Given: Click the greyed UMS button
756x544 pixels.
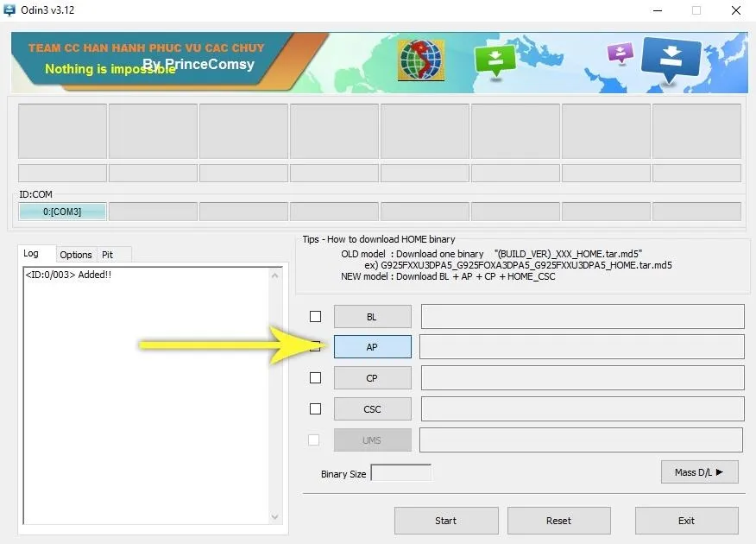Looking at the screenshot, I should pyautogui.click(x=372, y=440).
